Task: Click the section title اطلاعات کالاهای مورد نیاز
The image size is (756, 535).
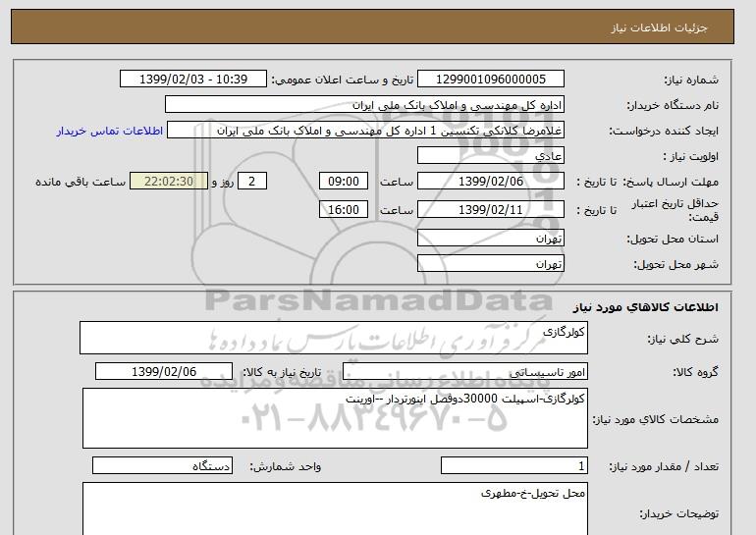Action: click(x=645, y=307)
